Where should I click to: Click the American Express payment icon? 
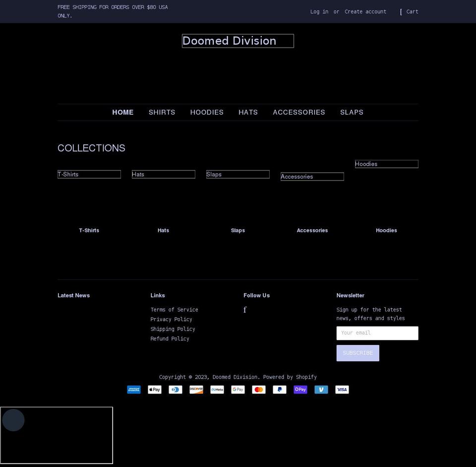pos(134,390)
